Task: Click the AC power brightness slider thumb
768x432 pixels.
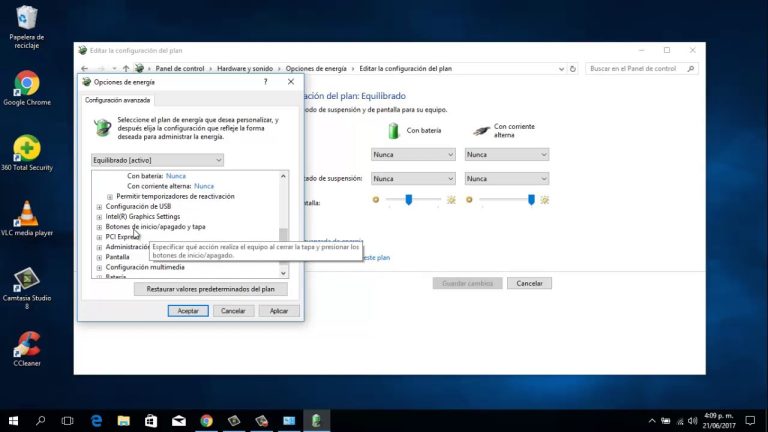Action: [x=531, y=199]
